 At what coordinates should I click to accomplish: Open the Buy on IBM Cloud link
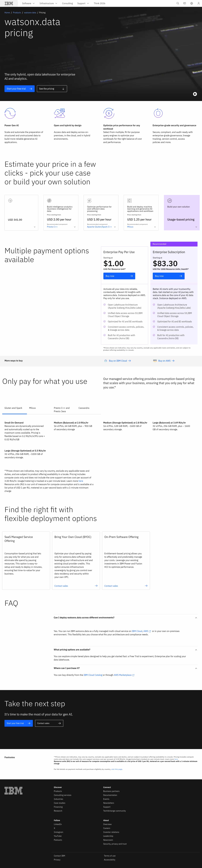[120, 361]
